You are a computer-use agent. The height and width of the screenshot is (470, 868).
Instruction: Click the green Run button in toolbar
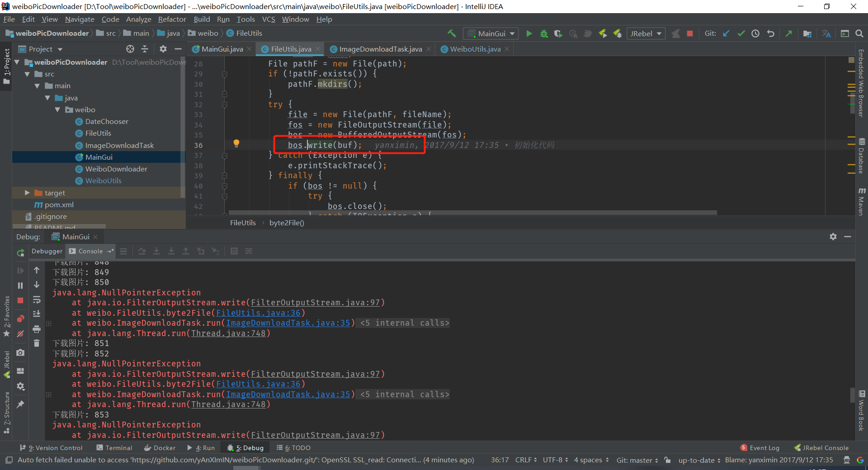[x=529, y=33]
